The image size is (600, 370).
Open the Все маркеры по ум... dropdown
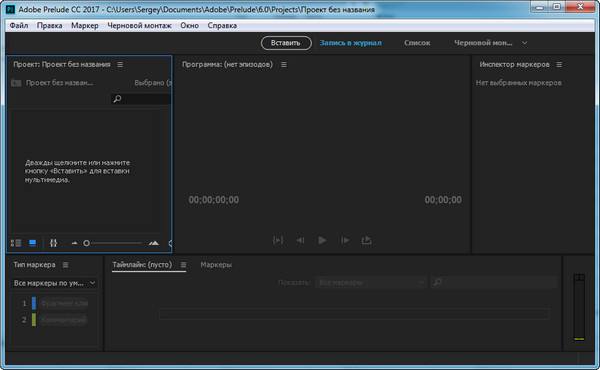(54, 283)
